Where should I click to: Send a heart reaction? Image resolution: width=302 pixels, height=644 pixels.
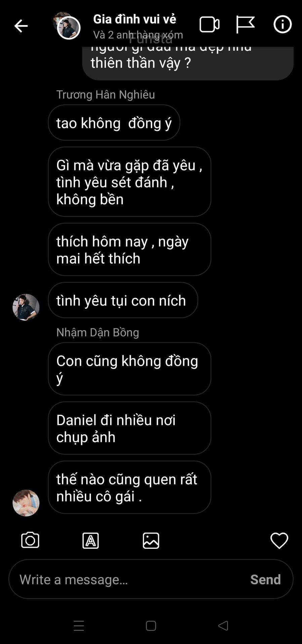pyautogui.click(x=279, y=541)
